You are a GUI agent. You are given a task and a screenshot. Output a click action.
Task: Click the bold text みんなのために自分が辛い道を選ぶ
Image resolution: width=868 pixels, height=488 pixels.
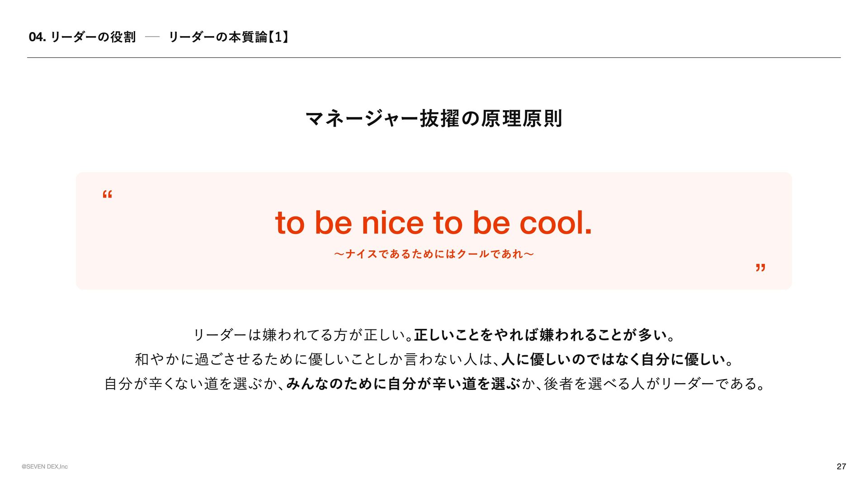(x=403, y=384)
